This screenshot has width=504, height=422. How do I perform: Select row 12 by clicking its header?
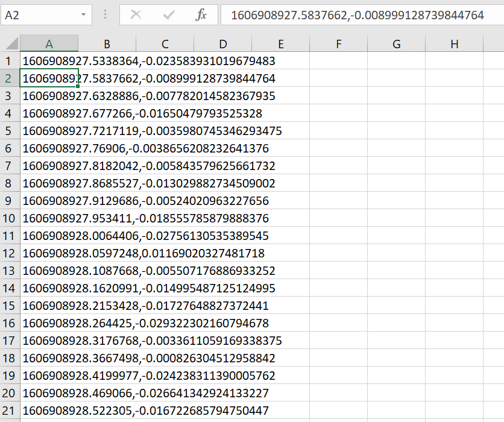tap(10, 253)
